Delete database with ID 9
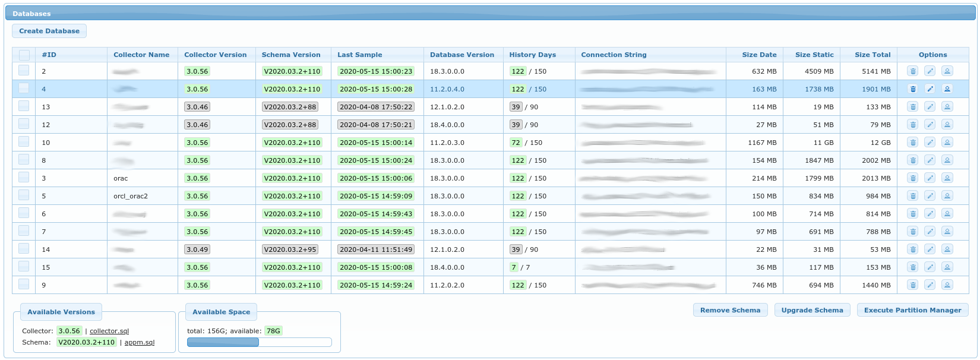Viewport: 980px width, 360px height. 913,285
